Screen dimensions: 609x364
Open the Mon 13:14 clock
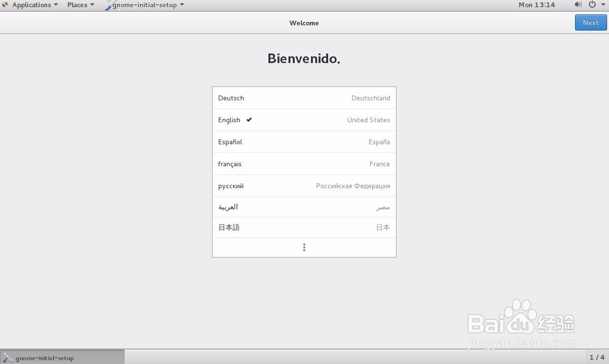tap(537, 5)
